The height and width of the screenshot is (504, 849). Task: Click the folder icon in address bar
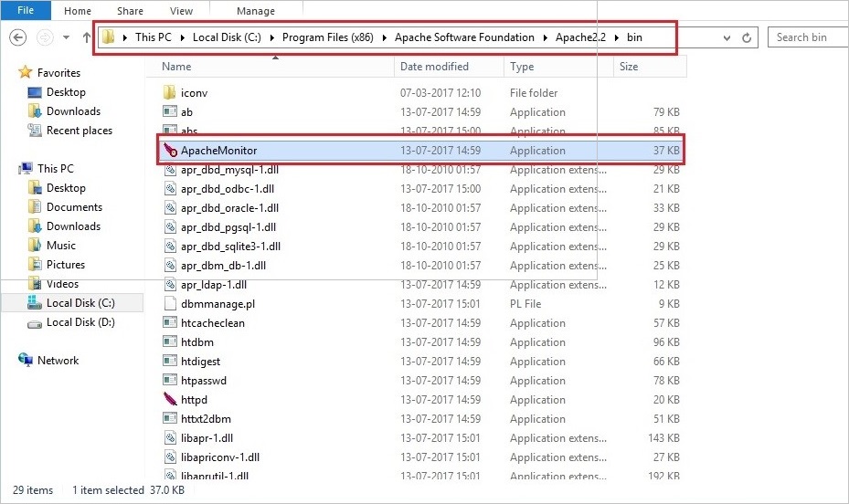pos(109,37)
